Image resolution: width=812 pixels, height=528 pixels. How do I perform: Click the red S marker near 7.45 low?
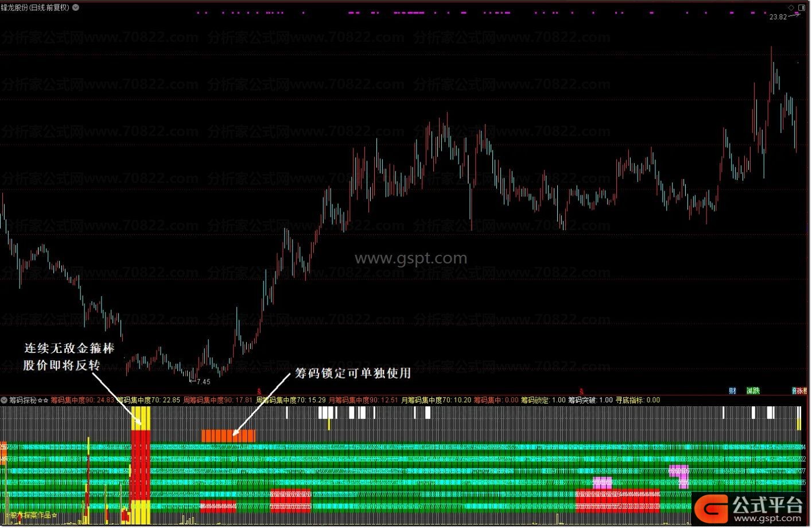[259, 390]
